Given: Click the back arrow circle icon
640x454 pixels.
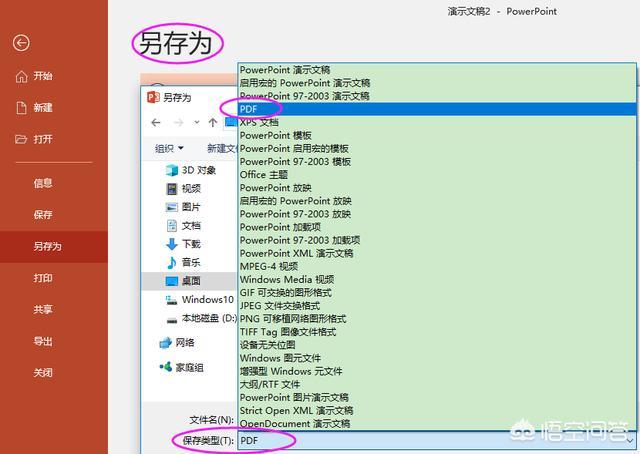Looking at the screenshot, I should click(x=21, y=42).
